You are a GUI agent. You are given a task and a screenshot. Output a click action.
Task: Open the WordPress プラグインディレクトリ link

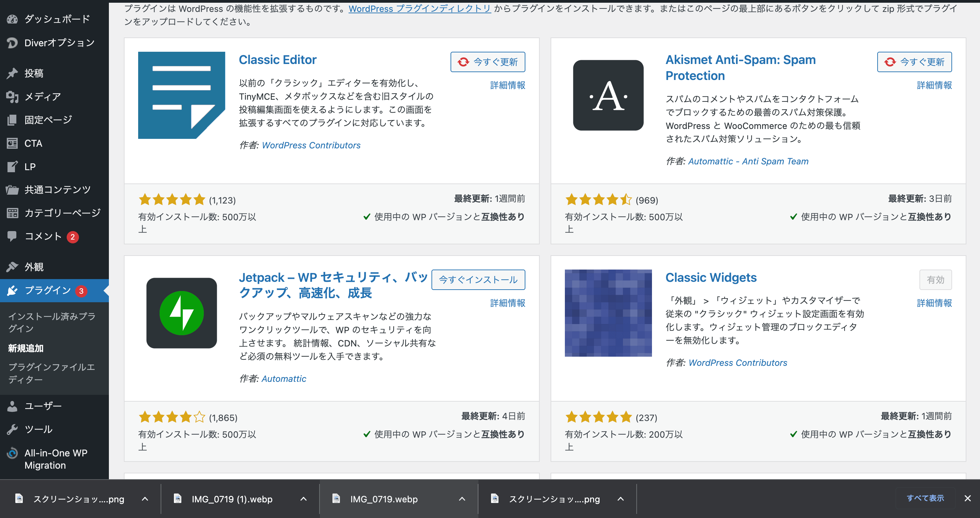(420, 9)
